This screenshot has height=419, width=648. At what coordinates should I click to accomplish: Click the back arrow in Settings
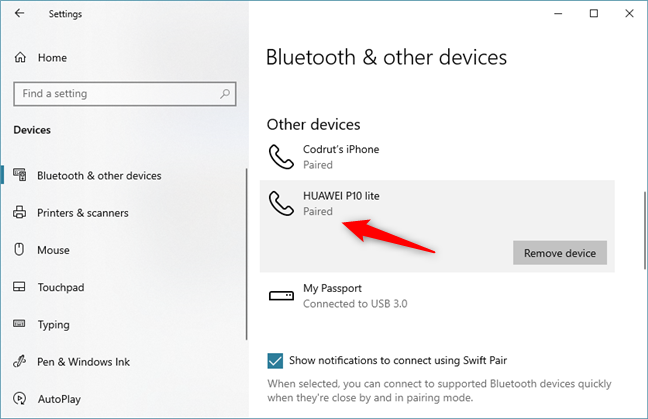[20, 14]
